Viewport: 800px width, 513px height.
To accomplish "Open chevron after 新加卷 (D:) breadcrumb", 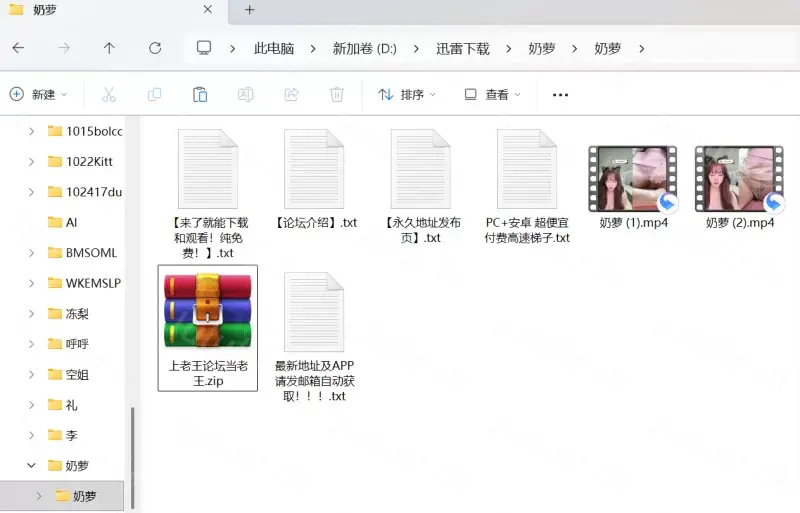I will tap(416, 48).
